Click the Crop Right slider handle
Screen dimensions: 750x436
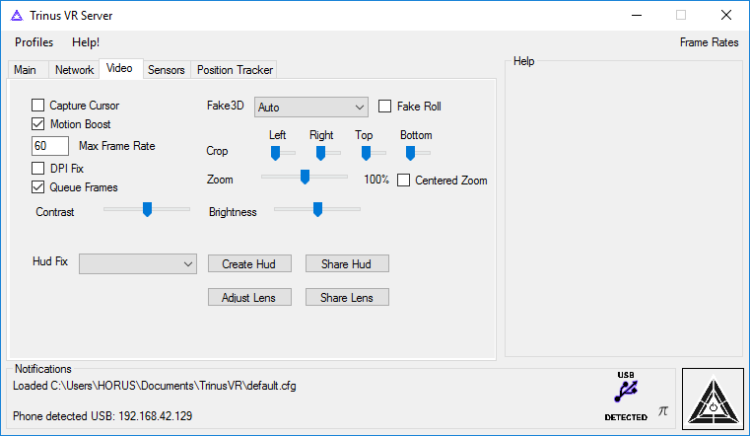tap(320, 153)
